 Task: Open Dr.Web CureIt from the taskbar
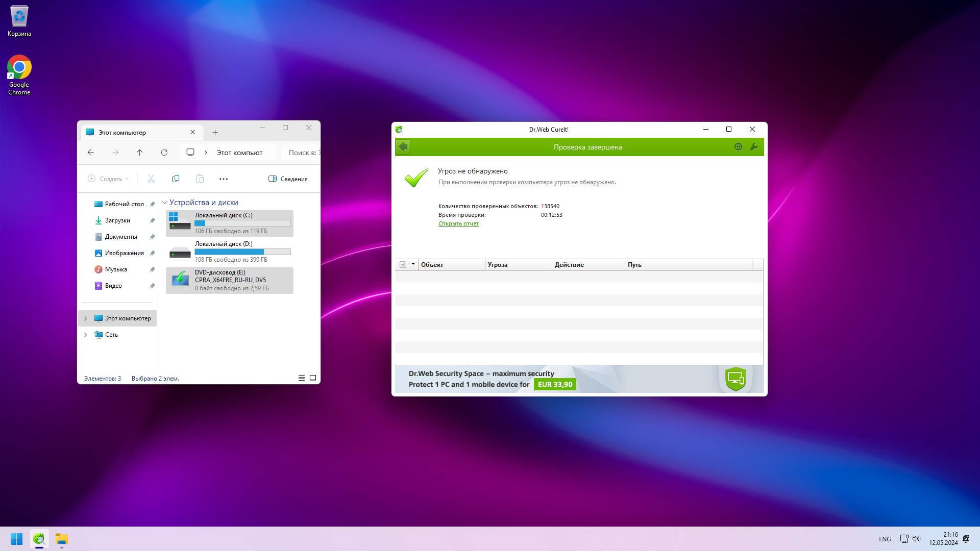coord(39,539)
